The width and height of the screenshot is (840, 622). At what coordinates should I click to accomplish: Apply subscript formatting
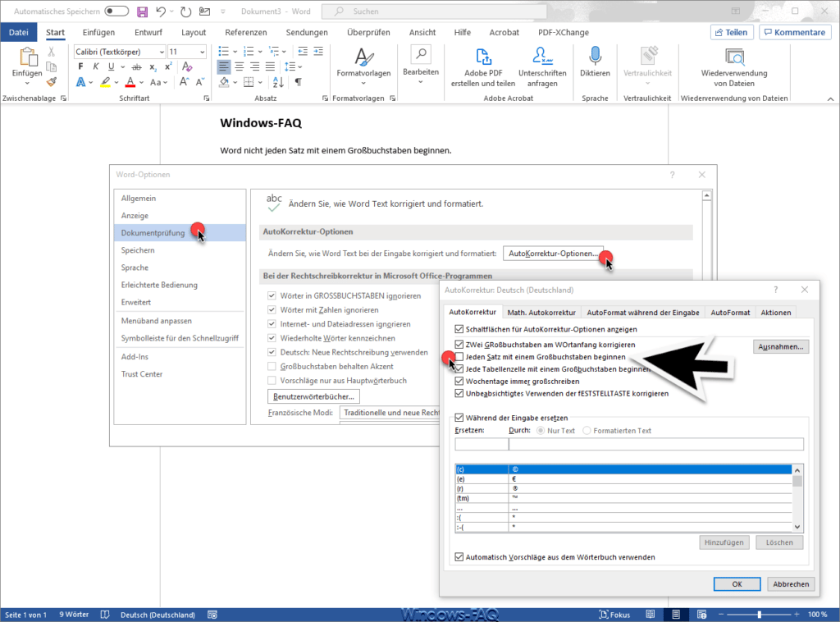[x=153, y=67]
